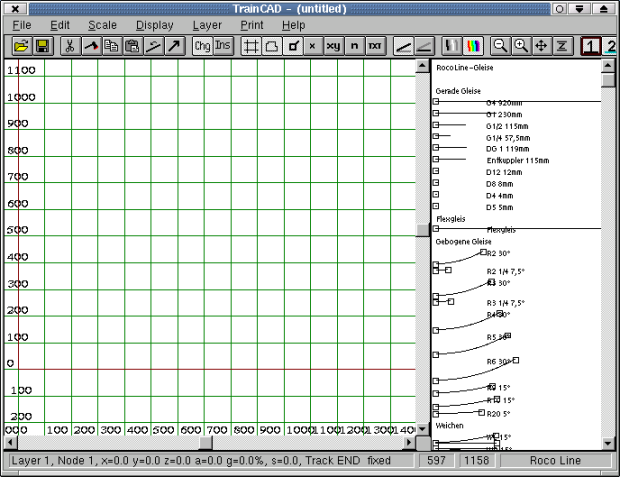Click the zoom in magnifier icon
Viewport: 620px width, 477px height.
pyautogui.click(x=520, y=46)
